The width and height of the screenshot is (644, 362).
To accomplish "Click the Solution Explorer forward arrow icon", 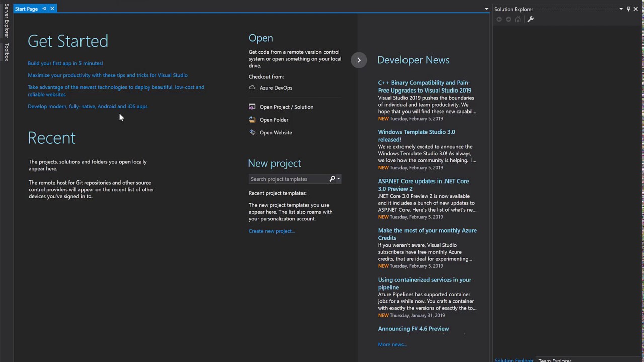I will (x=508, y=19).
